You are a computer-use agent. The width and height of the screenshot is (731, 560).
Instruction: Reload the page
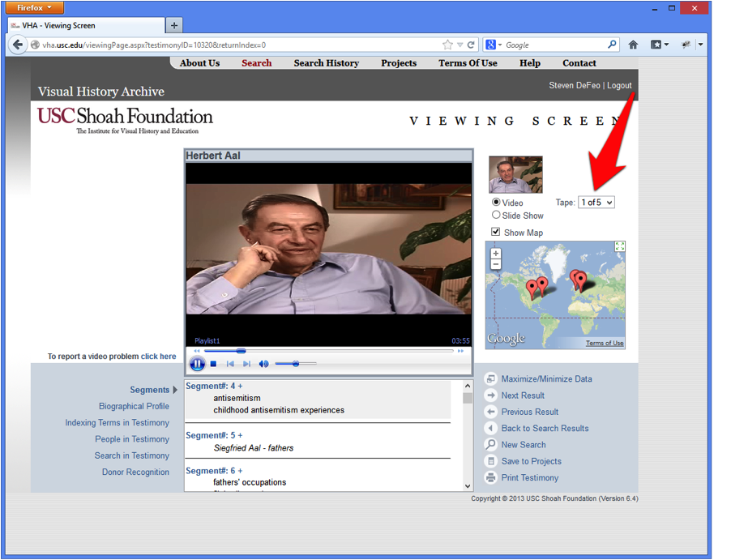[x=471, y=45]
